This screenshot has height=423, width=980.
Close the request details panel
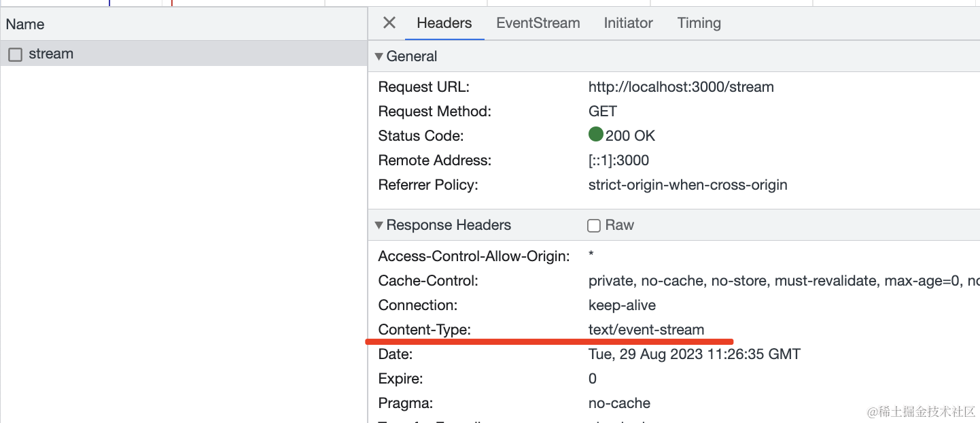tap(389, 23)
